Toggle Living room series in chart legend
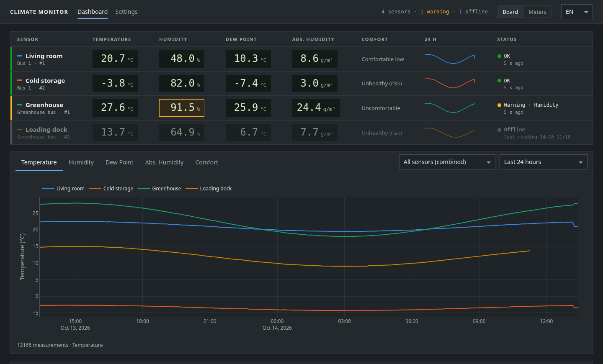The height and width of the screenshot is (364, 603). click(63, 189)
